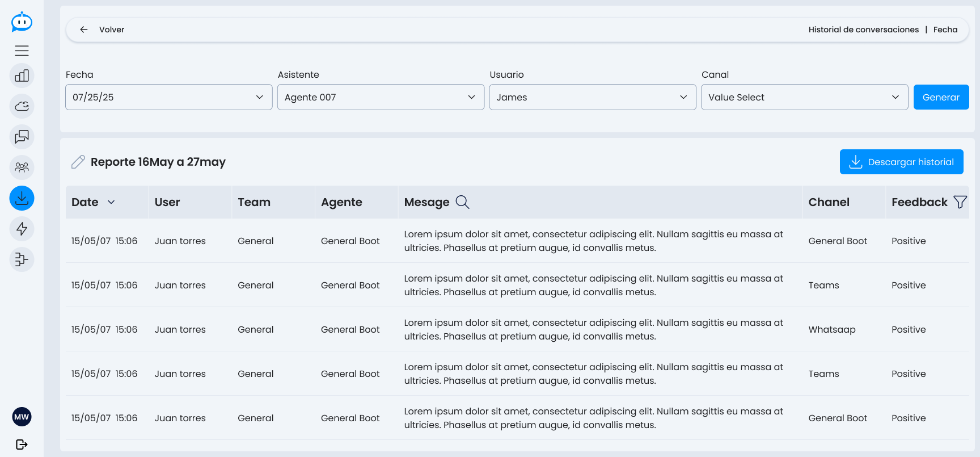Go back with the Volver link
Viewport: 980px width, 457px height.
click(x=102, y=30)
